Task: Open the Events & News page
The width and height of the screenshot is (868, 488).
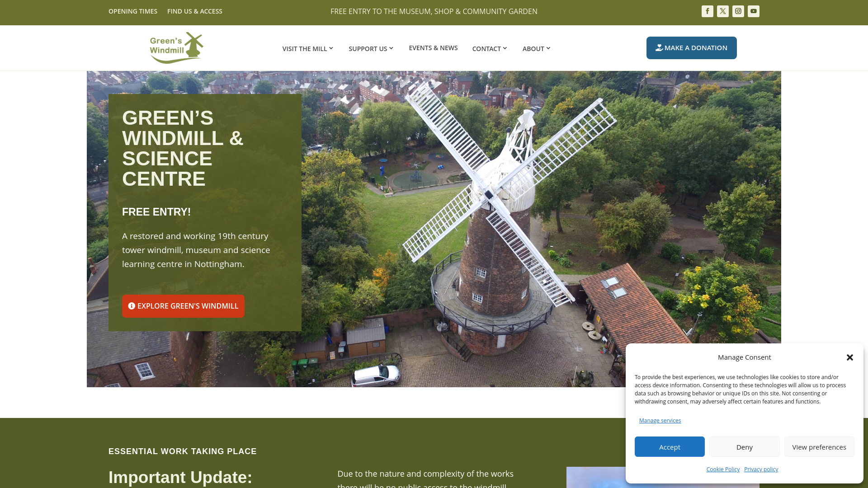Action: tap(433, 48)
